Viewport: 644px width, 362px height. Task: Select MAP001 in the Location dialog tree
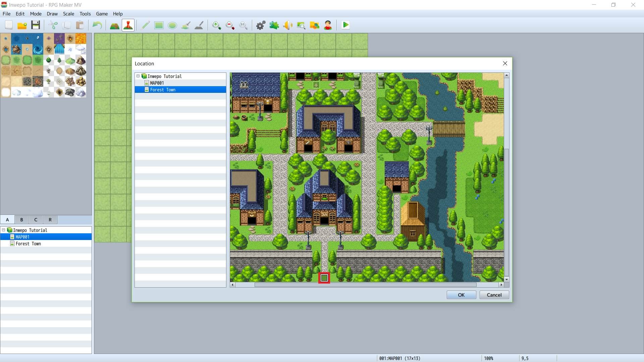[x=157, y=83]
